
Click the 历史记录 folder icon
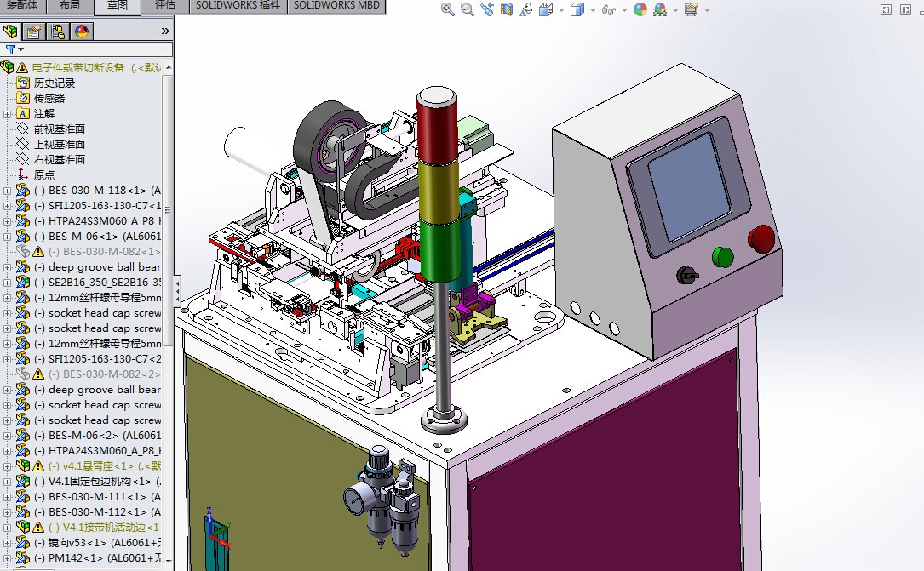(23, 83)
